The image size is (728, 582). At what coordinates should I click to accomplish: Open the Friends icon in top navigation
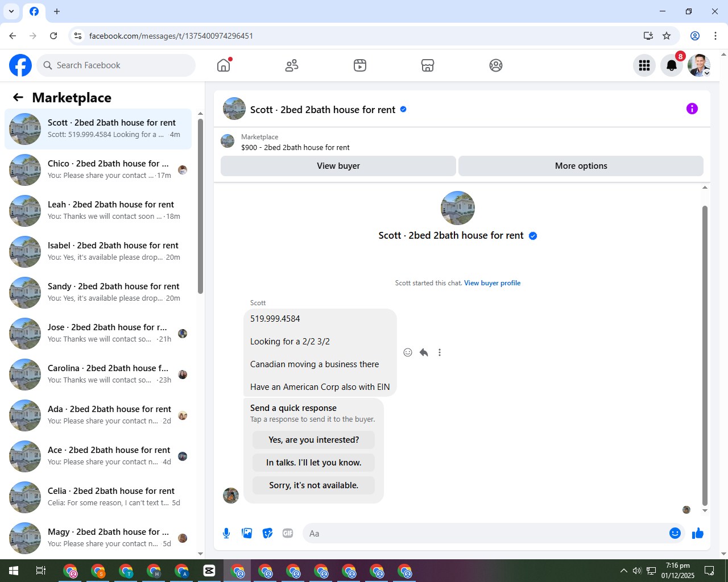[292, 65]
